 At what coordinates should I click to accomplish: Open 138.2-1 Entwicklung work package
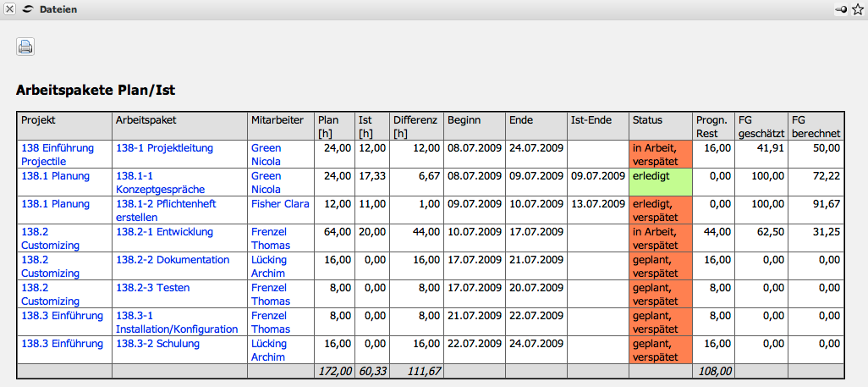click(164, 232)
